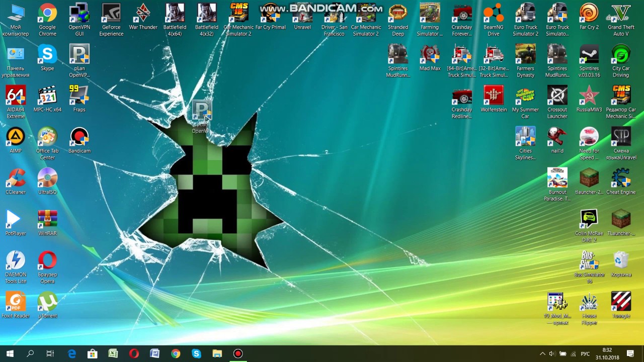This screenshot has width=644, height=362.
Task: Open the notification action center
Action: 630,353
